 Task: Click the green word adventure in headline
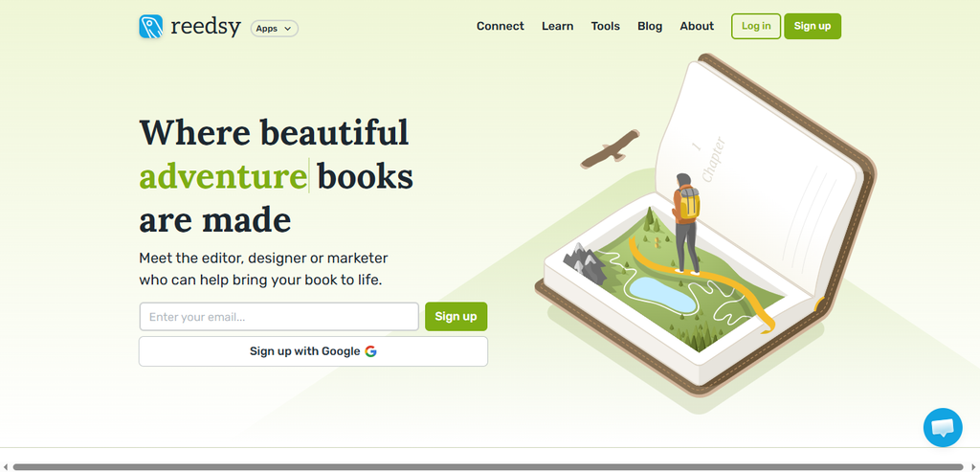click(x=223, y=176)
